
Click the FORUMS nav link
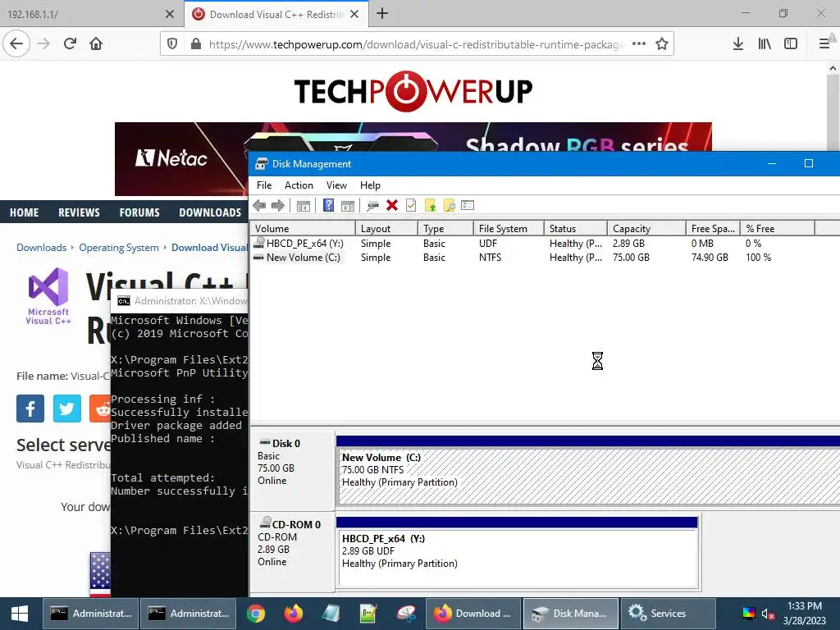[x=139, y=212]
